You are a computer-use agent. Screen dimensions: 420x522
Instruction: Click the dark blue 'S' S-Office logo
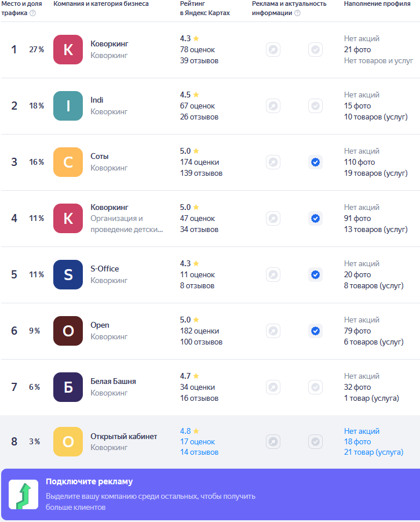[x=68, y=275]
